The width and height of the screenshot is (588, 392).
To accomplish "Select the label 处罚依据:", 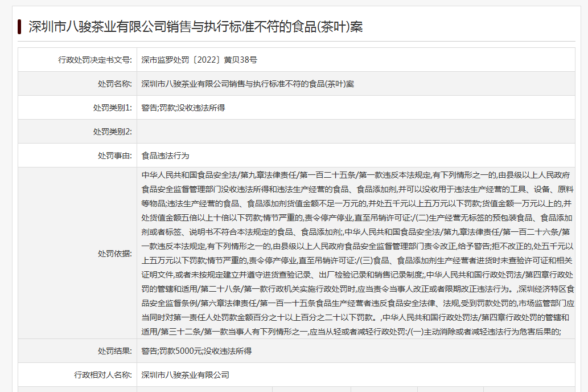I will point(115,254).
